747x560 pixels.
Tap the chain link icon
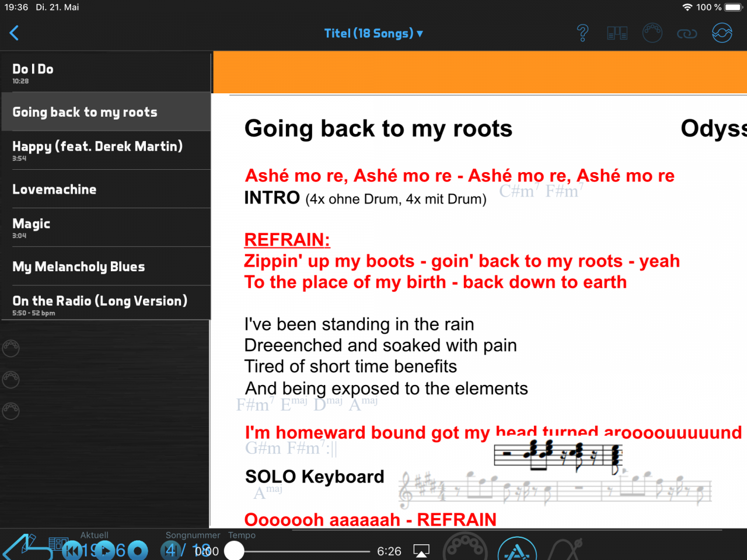tap(687, 34)
